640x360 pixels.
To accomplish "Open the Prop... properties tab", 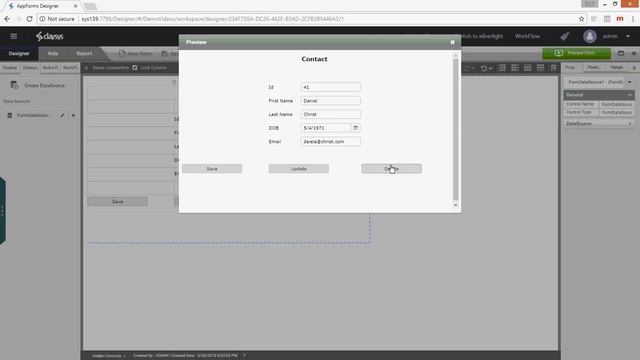I will tap(570, 68).
